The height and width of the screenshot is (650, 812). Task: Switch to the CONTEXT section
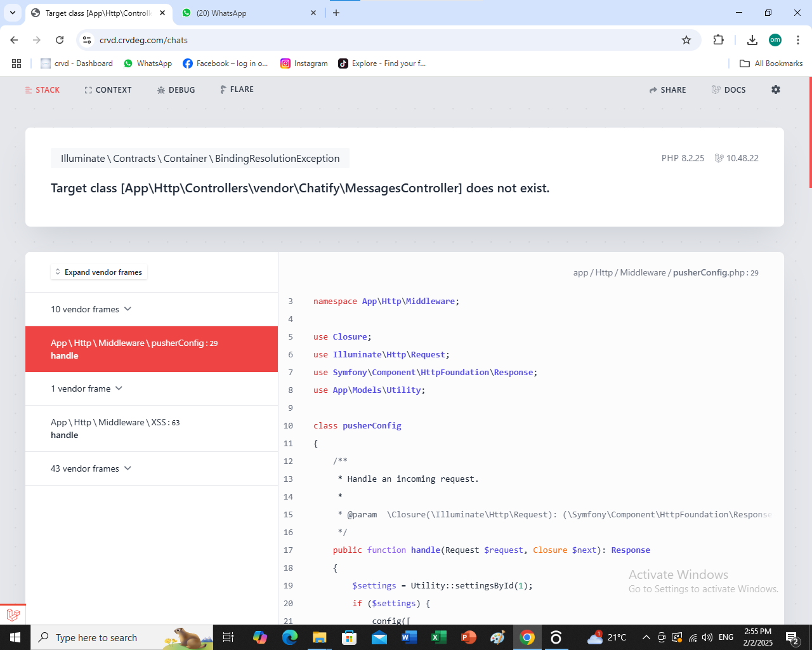pyautogui.click(x=108, y=90)
